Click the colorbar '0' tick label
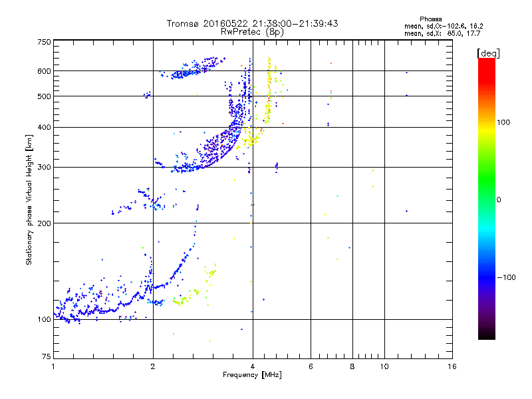The height and width of the screenshot is (399, 532). coord(499,200)
